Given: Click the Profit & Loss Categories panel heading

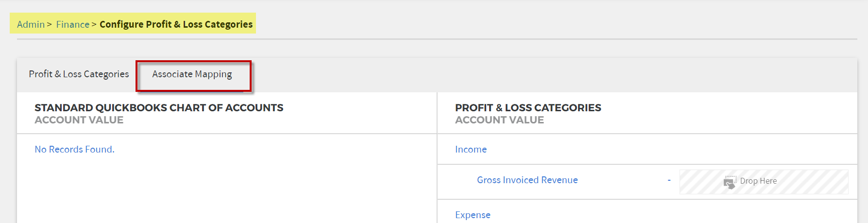Looking at the screenshot, I should coord(528,108).
